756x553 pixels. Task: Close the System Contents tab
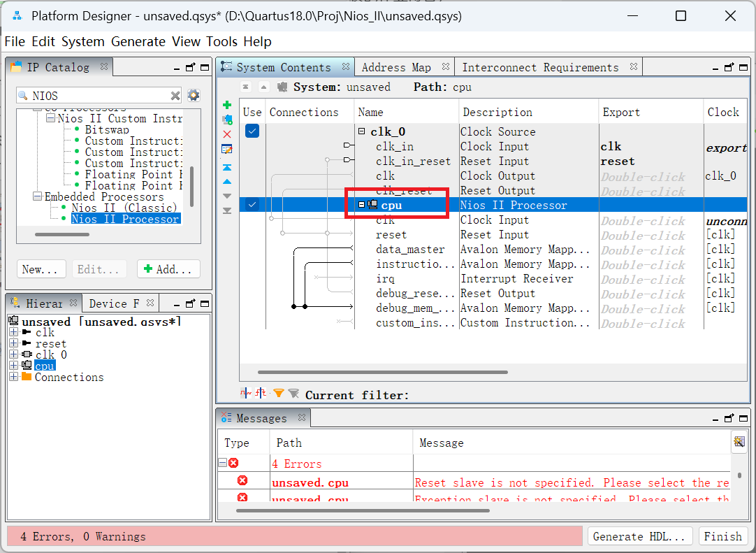coord(346,66)
